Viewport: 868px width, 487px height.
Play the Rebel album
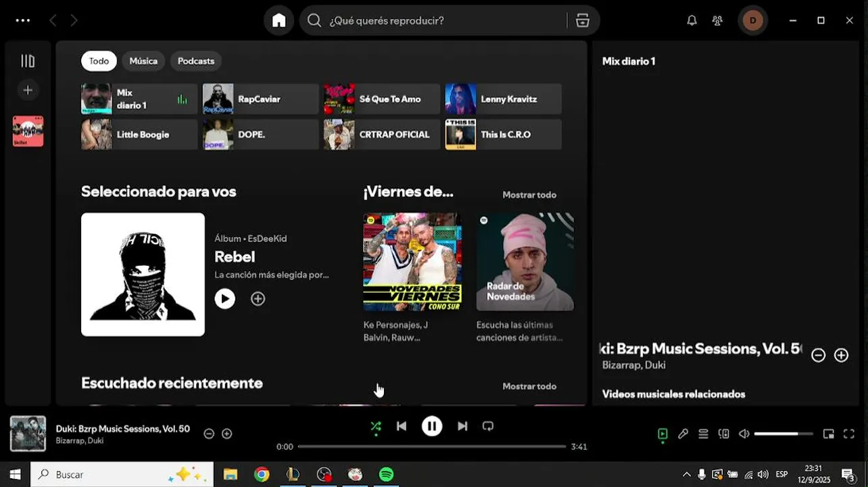click(225, 298)
